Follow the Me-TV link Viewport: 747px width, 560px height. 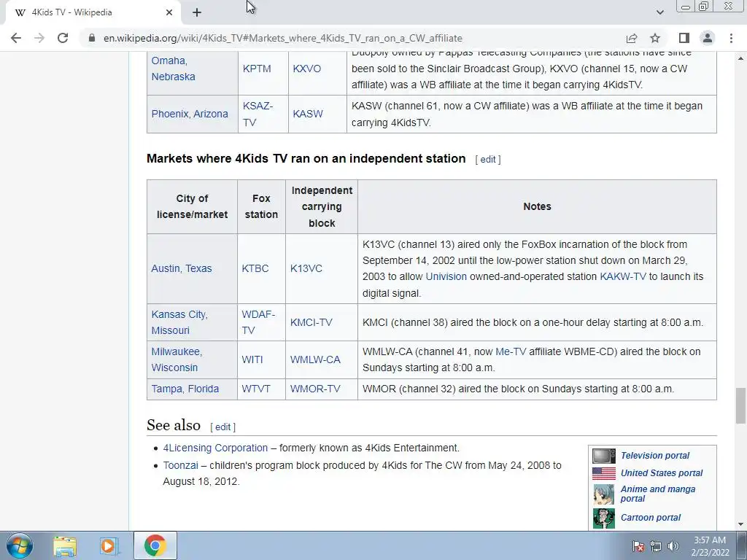[511, 351]
